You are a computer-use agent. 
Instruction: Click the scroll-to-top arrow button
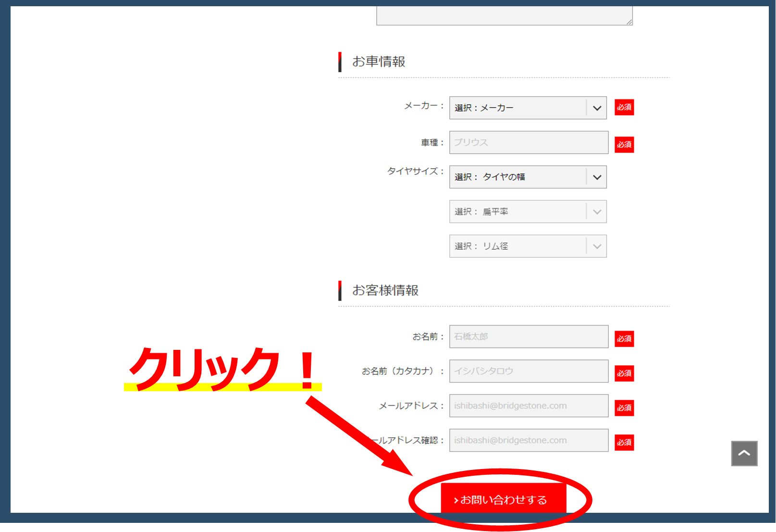pyautogui.click(x=744, y=453)
